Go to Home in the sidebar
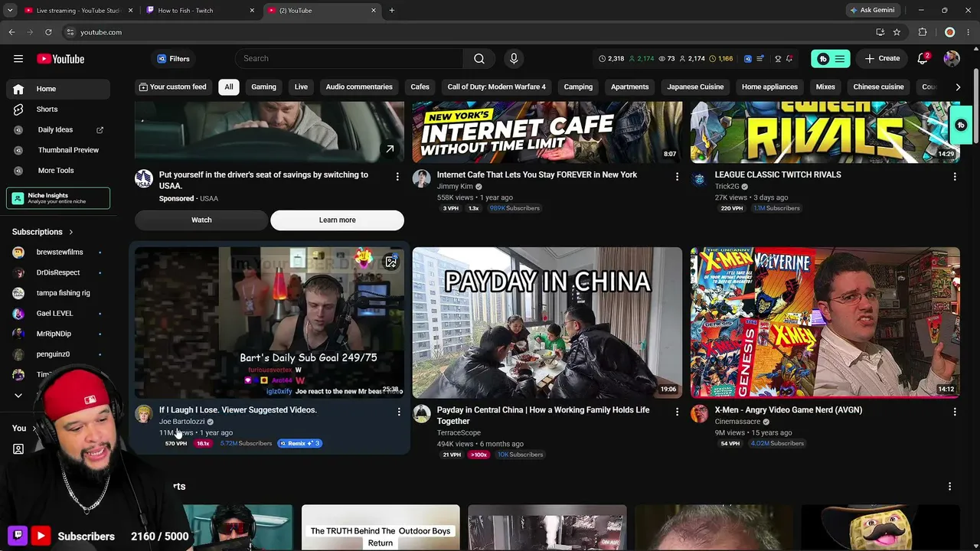 coord(58,89)
